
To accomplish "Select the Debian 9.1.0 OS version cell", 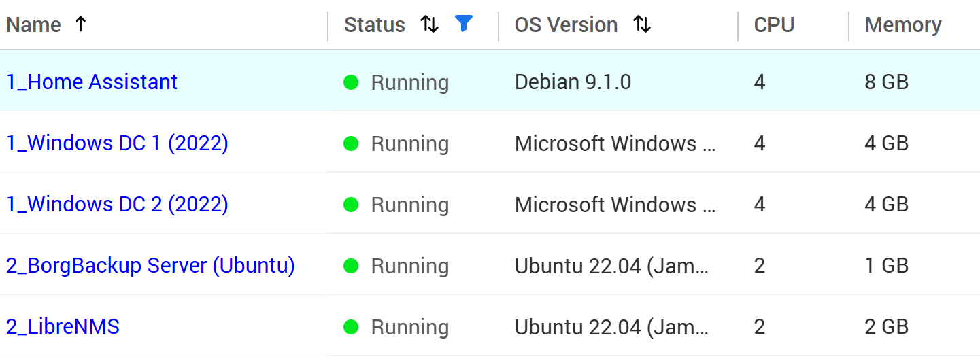I will click(x=573, y=82).
